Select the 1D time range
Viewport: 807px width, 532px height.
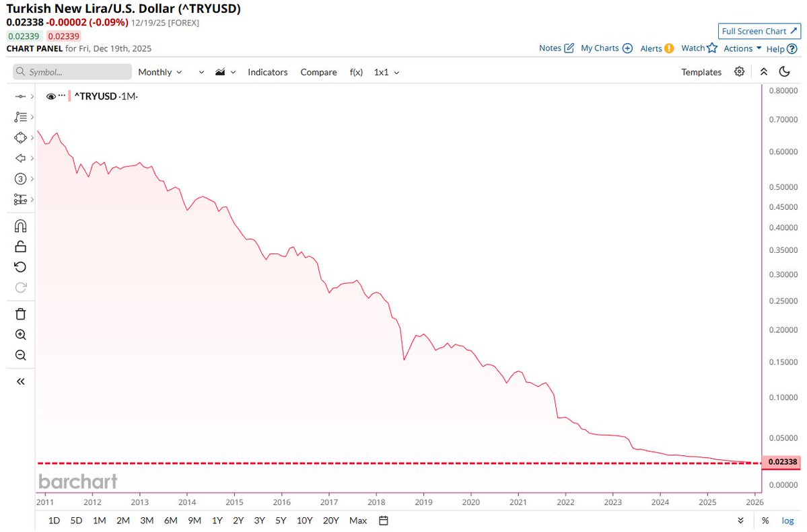[54, 521]
